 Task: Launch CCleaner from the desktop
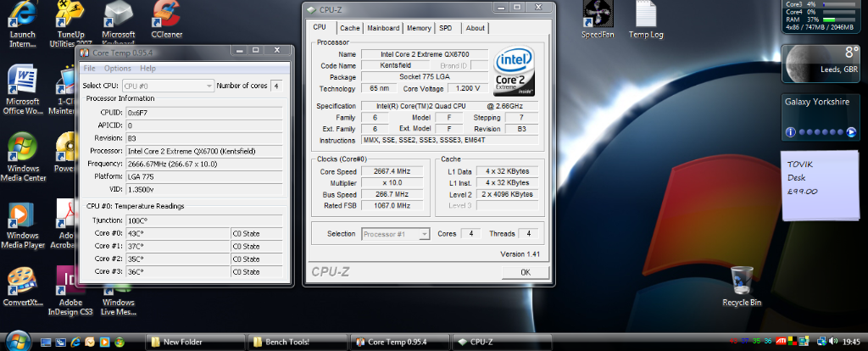click(167, 19)
